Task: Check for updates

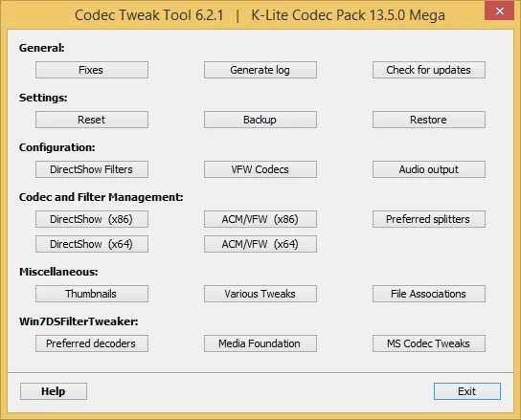Action: coord(429,70)
